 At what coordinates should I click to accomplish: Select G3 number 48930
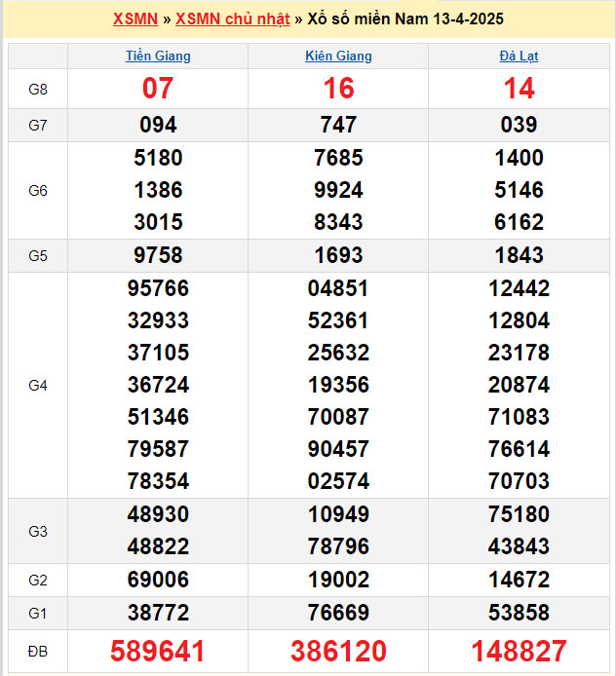pyautogui.click(x=158, y=515)
